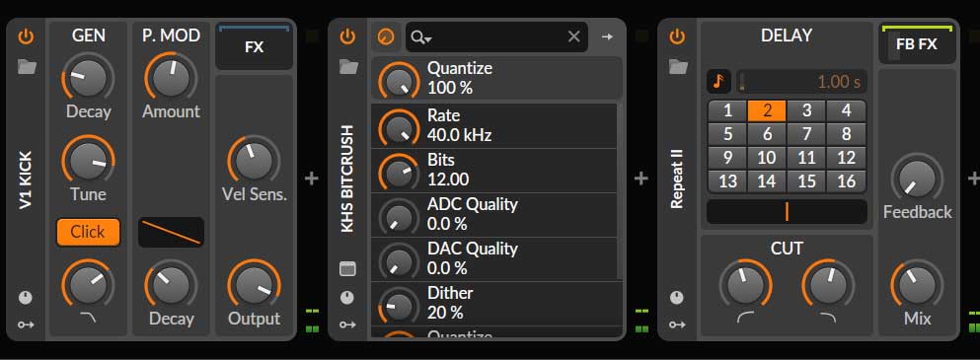This screenshot has width=980, height=360.
Task: Open V1 KICK remote controls knob icon
Action: tap(26, 298)
